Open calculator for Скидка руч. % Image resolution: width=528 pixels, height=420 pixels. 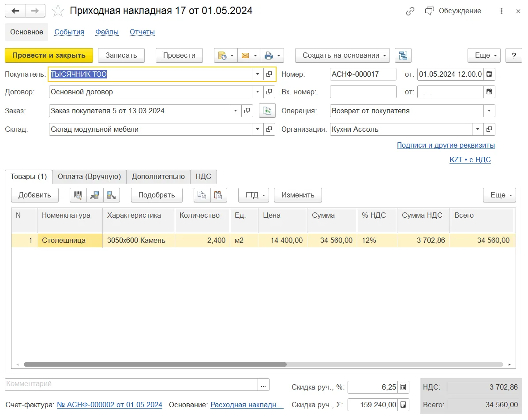(403, 387)
